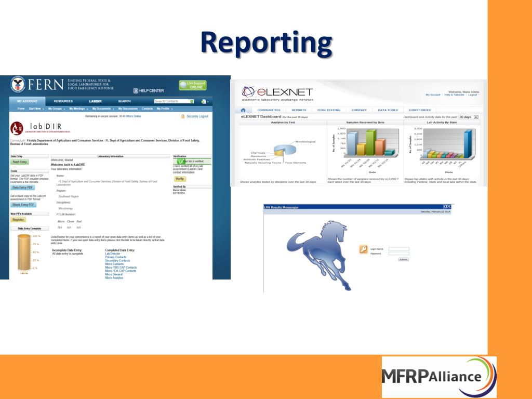Open the Micro General link
532x399 pixels.
(x=114, y=274)
